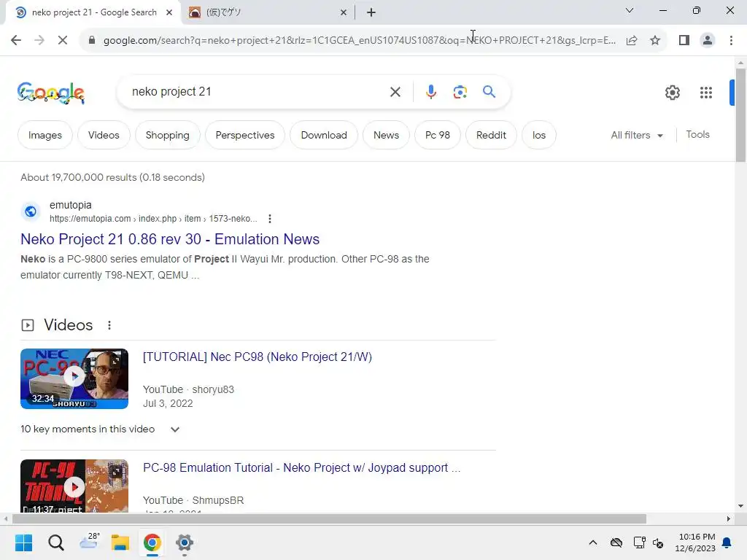Open Google quick settings gear
This screenshot has width=747, height=560.
[672, 93]
